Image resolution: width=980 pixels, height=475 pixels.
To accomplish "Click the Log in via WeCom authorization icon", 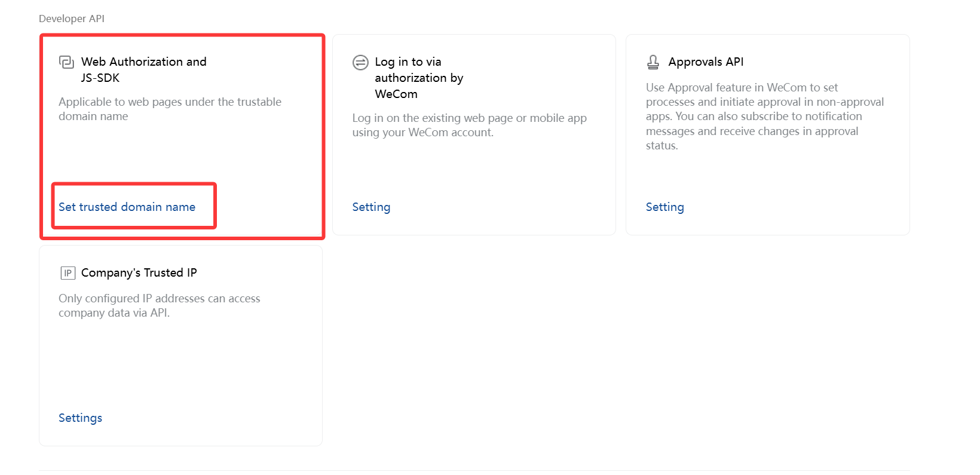I will point(360,62).
